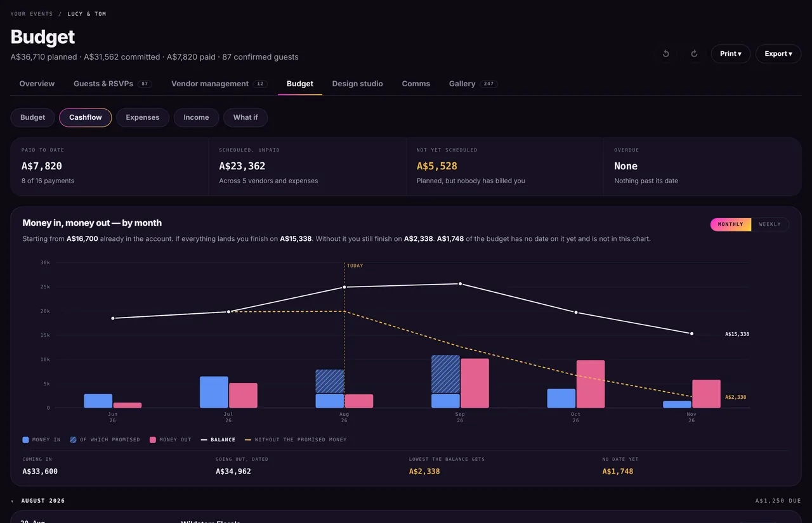
Task: Open the Gallery tab
Action: 473,84
